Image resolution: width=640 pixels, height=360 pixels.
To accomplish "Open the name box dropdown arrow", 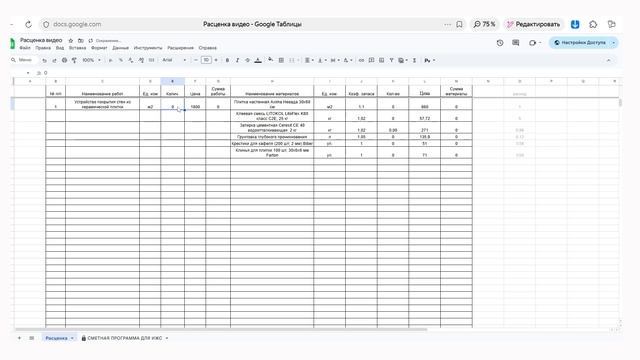I will coord(28,73).
